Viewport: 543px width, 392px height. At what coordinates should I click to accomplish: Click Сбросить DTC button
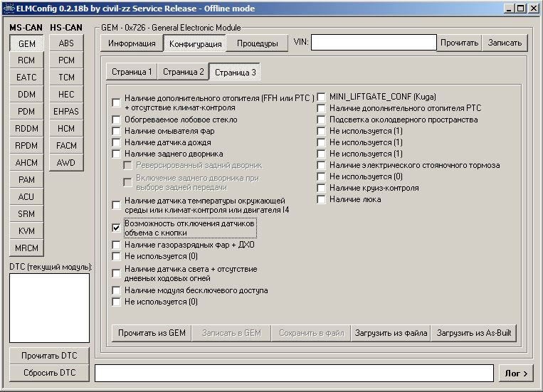[x=49, y=373]
